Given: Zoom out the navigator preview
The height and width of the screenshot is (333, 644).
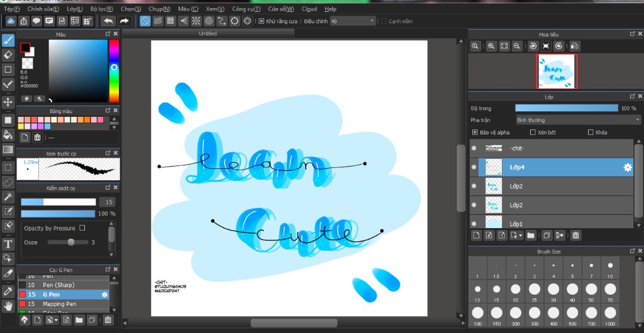Looking at the screenshot, I should click(x=517, y=46).
